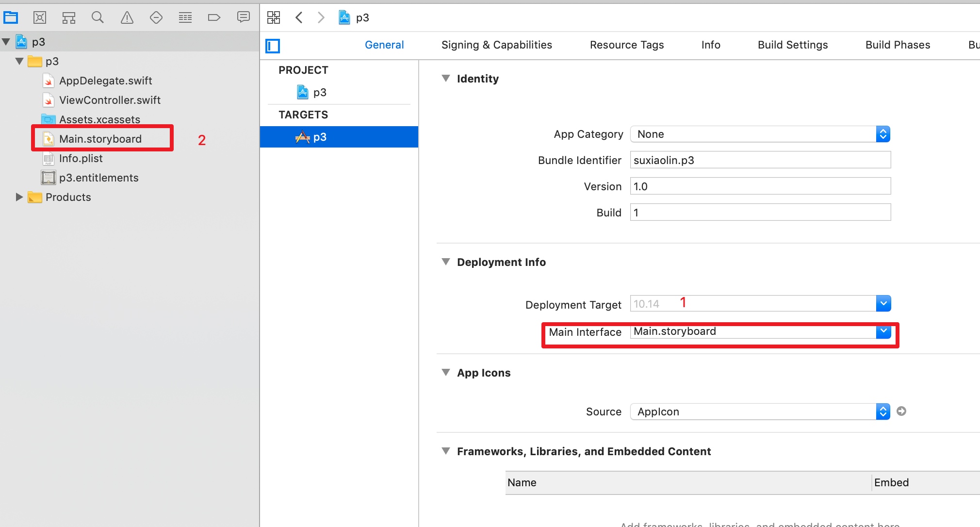Go back in editor history
This screenshot has width=980, height=527.
(x=299, y=17)
